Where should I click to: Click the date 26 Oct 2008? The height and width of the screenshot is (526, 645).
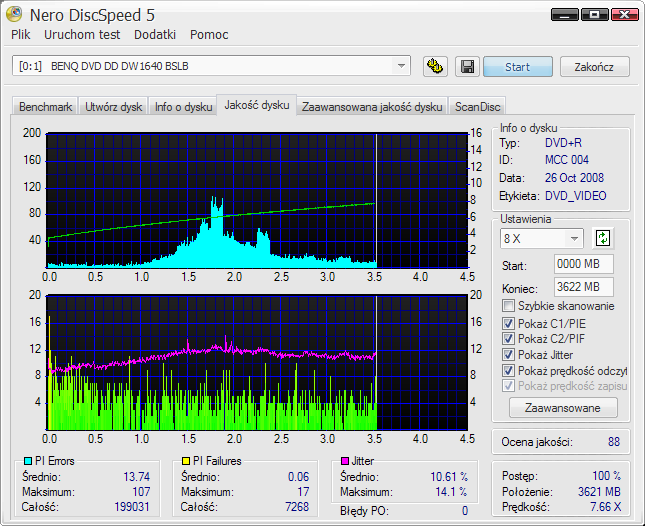(574, 178)
